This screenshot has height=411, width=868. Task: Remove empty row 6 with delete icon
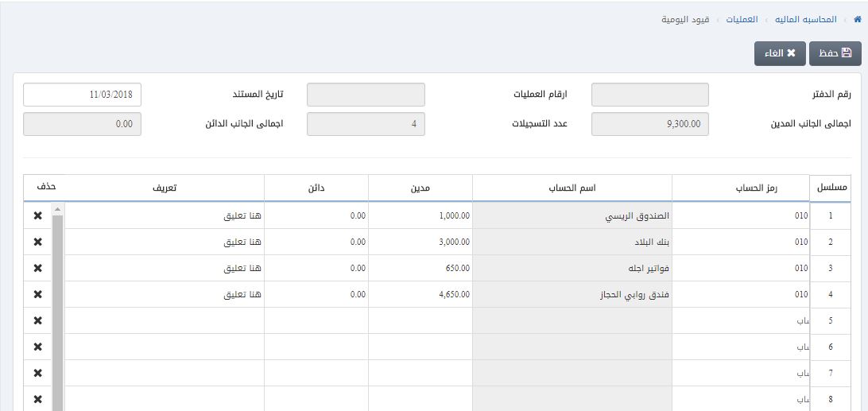[37, 347]
